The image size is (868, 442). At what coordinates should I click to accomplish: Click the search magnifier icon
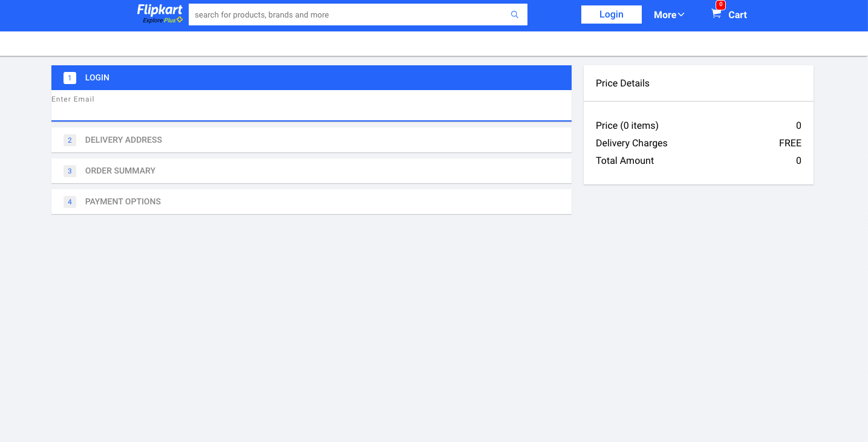[515, 15]
